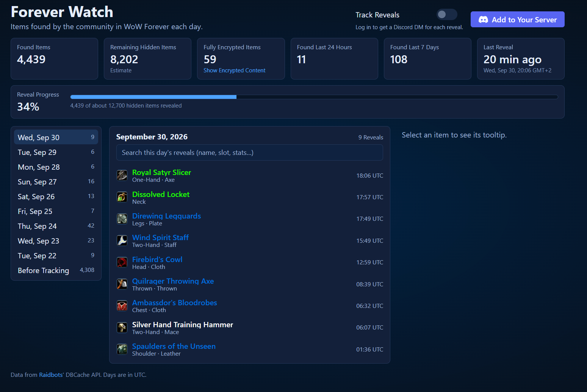Show reveals for Sun, Sep 27

tap(56, 181)
